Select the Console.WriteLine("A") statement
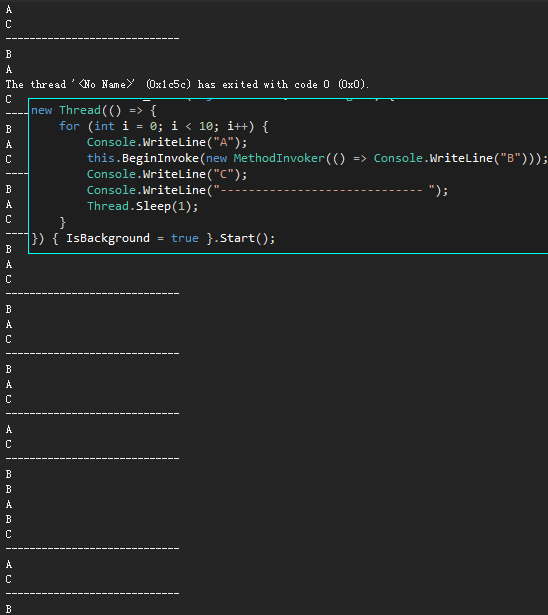548x615 pixels. [x=167, y=142]
